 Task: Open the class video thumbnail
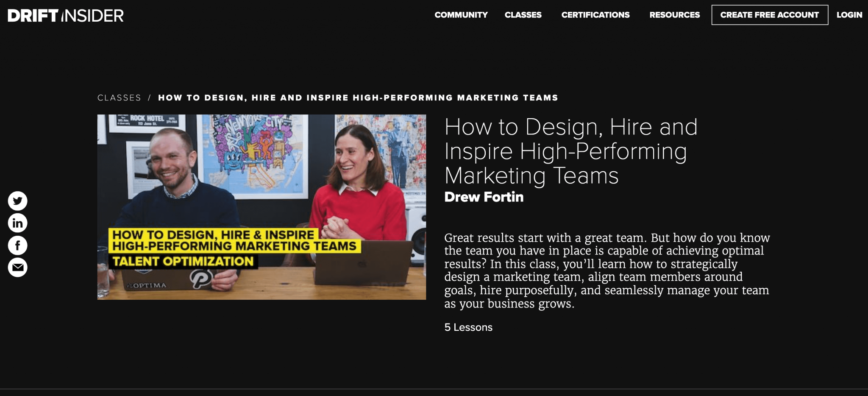[x=262, y=207]
